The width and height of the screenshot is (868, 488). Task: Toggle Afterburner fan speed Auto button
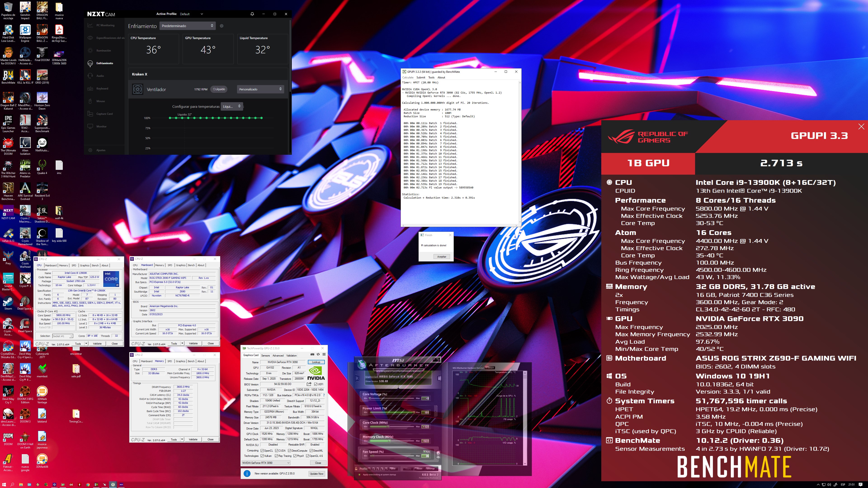point(427,452)
